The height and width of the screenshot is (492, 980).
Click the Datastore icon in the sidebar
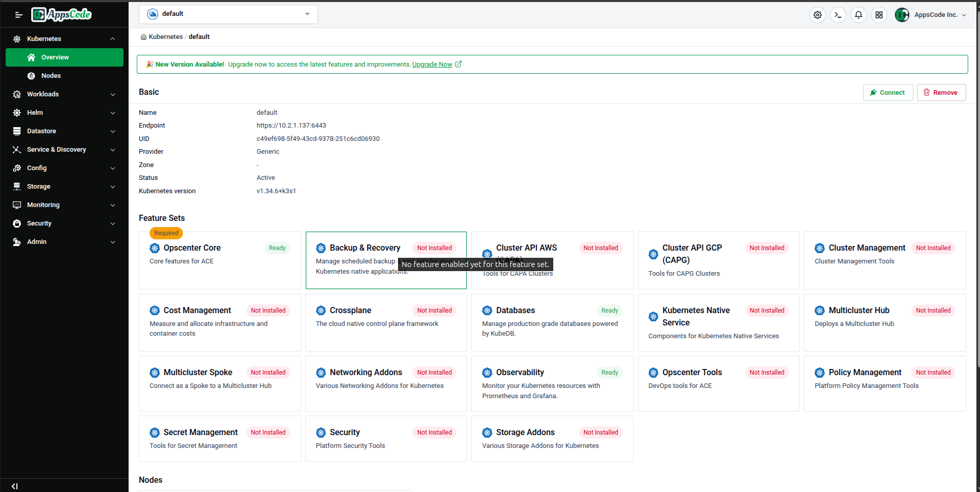pyautogui.click(x=17, y=131)
